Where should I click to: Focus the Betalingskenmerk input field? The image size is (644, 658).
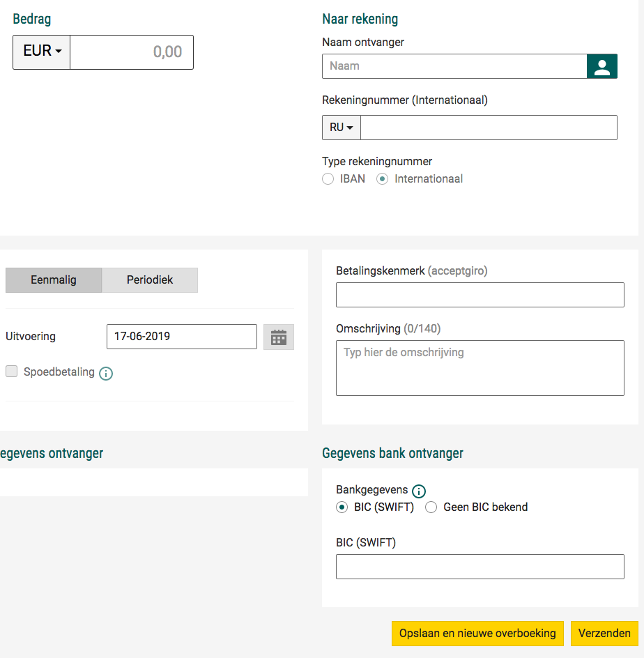point(480,295)
